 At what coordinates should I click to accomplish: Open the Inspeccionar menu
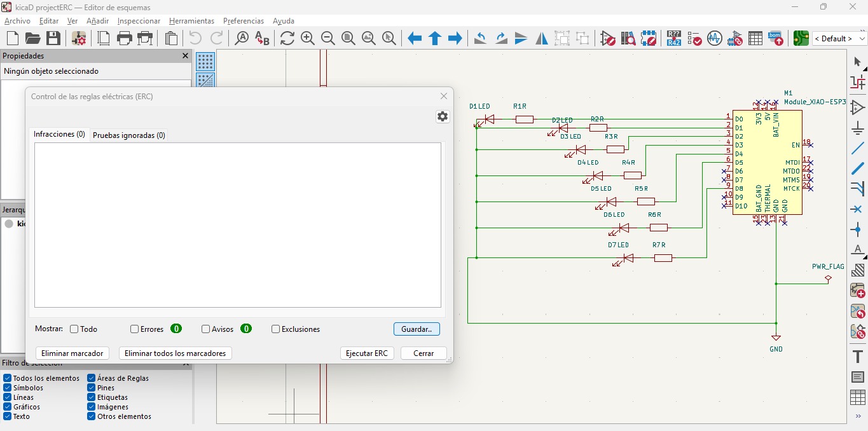(x=139, y=21)
